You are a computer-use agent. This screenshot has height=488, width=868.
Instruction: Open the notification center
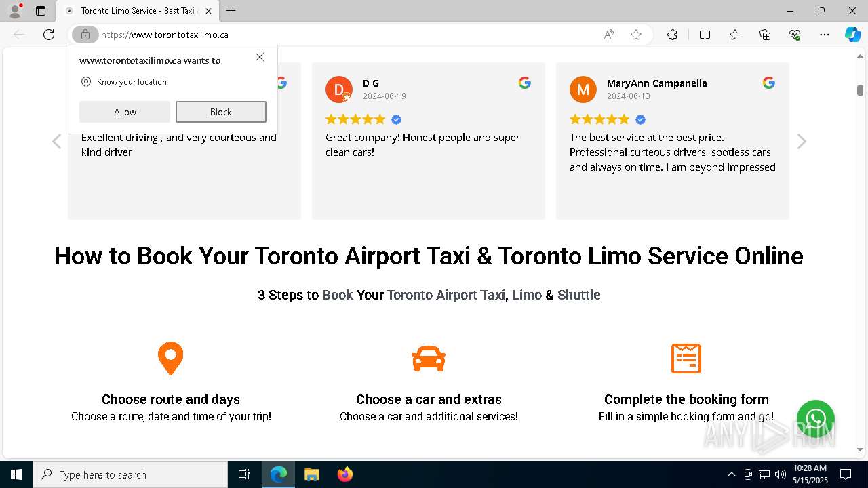point(846,474)
